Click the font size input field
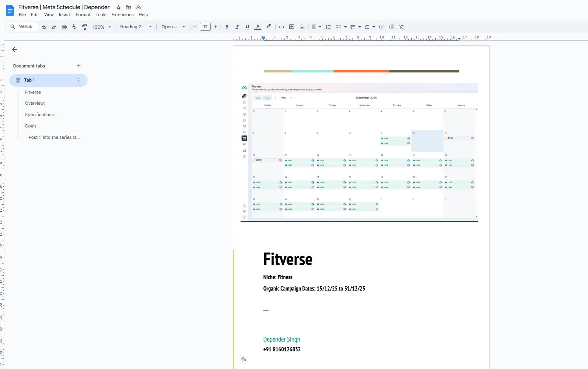Screen dimensions: 588x369 [205, 27]
